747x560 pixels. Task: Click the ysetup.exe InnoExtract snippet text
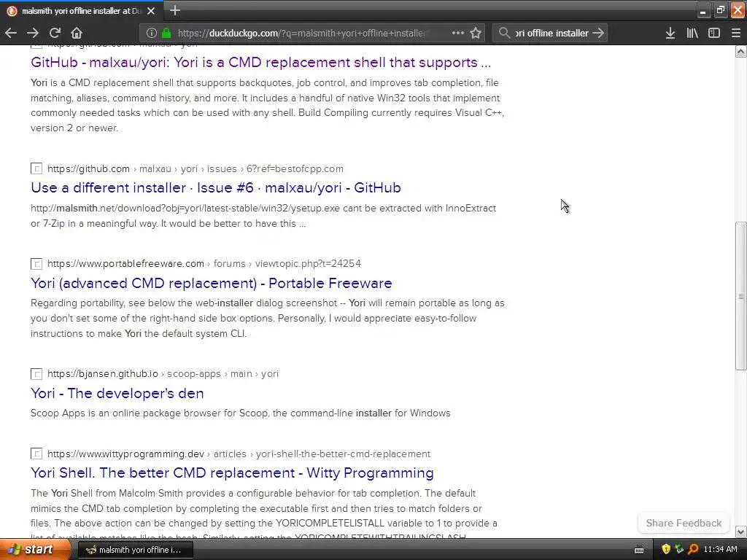click(263, 216)
